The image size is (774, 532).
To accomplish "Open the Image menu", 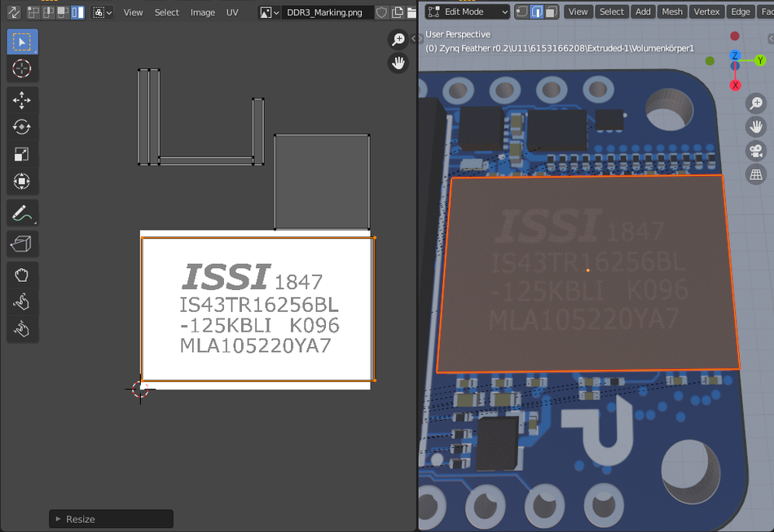I will pos(203,12).
